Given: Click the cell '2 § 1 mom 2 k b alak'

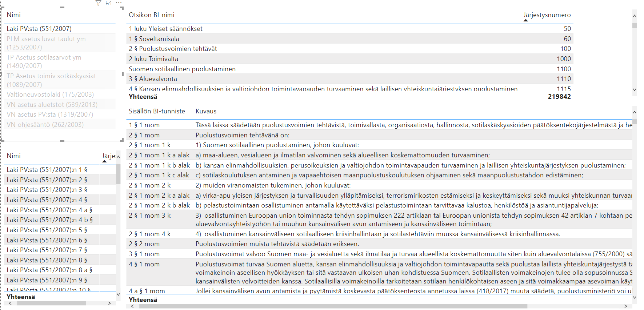Looking at the screenshot, I should click(159, 205).
